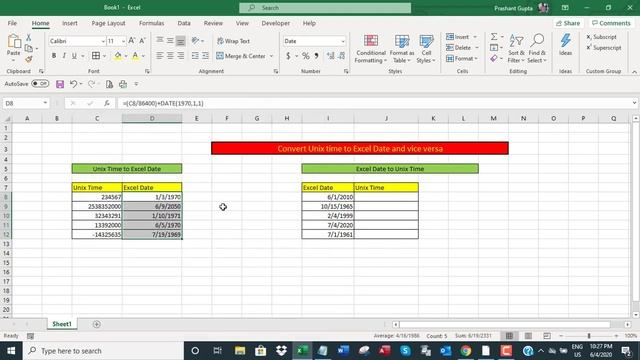640x360 pixels.
Task: Click the Share button
Action: pos(568,23)
